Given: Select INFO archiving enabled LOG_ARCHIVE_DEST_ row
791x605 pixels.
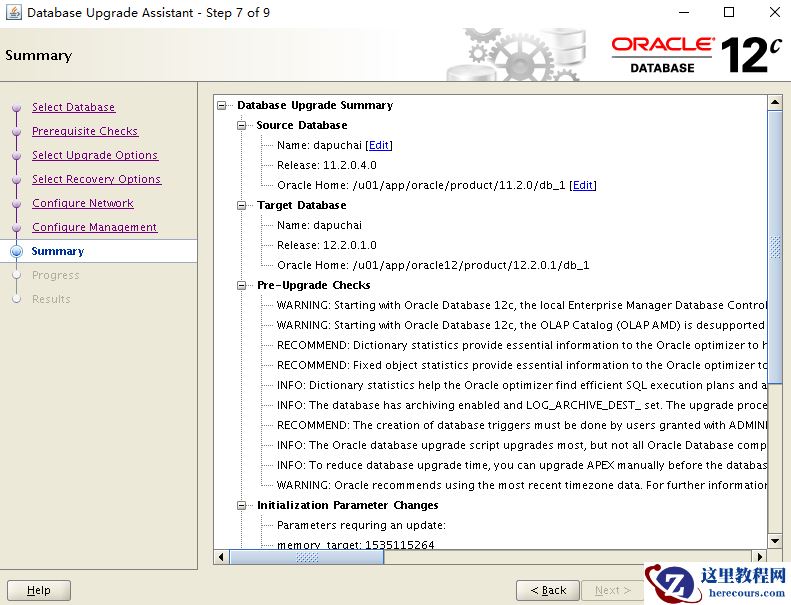Looking at the screenshot, I should (x=522, y=405).
